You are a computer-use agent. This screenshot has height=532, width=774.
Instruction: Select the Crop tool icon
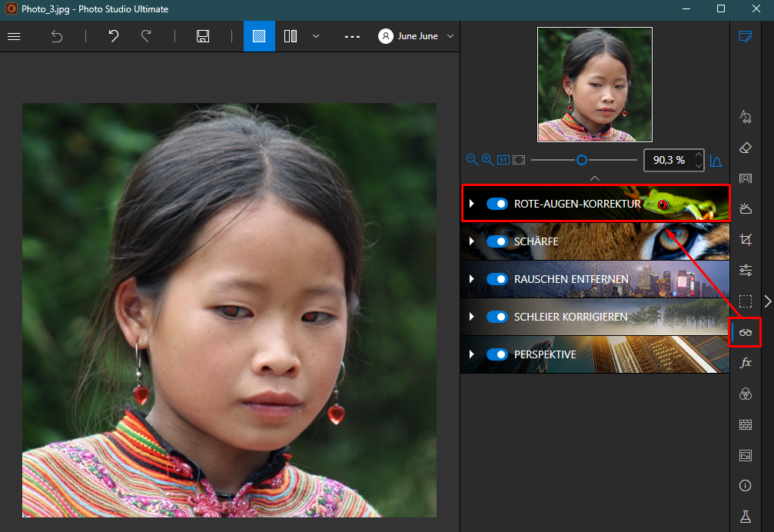745,239
